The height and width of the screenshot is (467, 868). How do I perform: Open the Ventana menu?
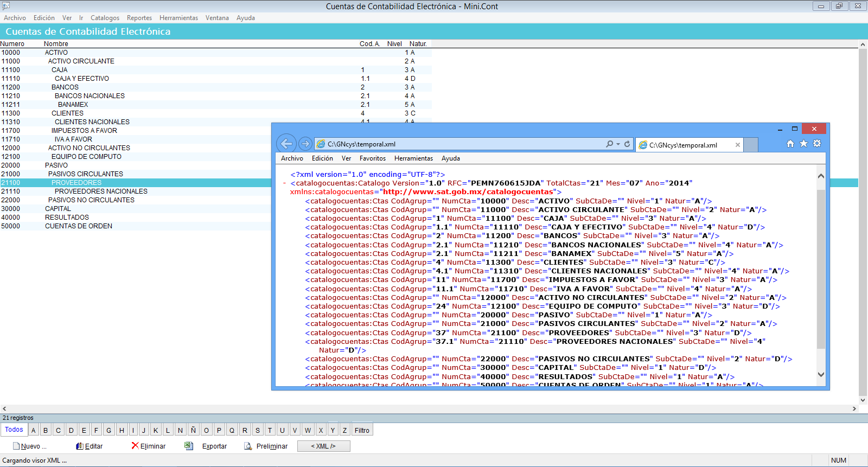(217, 18)
